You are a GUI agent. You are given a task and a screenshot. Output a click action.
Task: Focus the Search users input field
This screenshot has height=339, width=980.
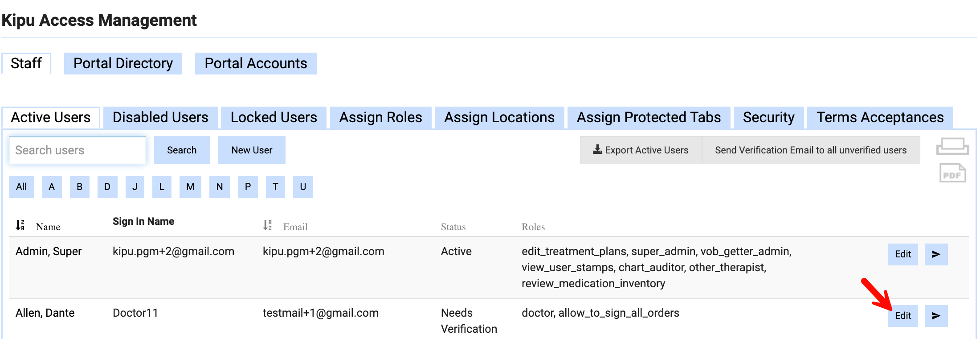tap(78, 150)
